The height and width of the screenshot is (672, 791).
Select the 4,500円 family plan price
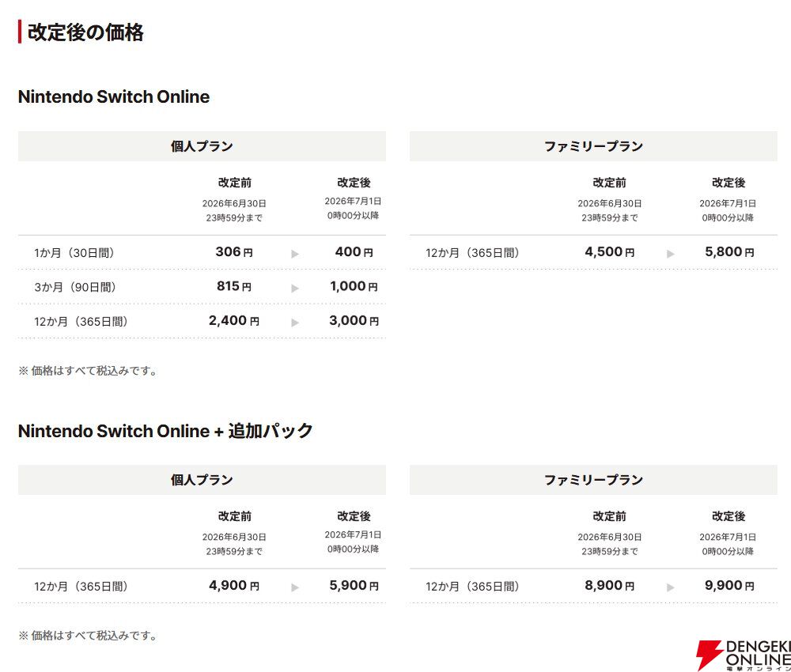[609, 251]
